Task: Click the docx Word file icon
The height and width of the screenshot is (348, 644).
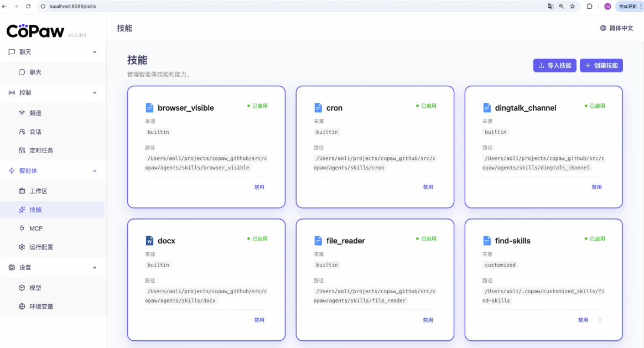Action: [149, 241]
